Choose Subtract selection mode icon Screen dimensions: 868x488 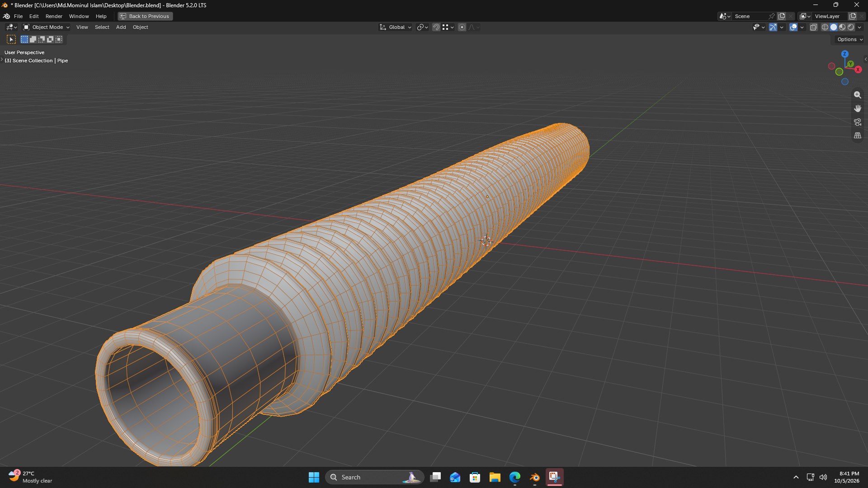point(42,39)
